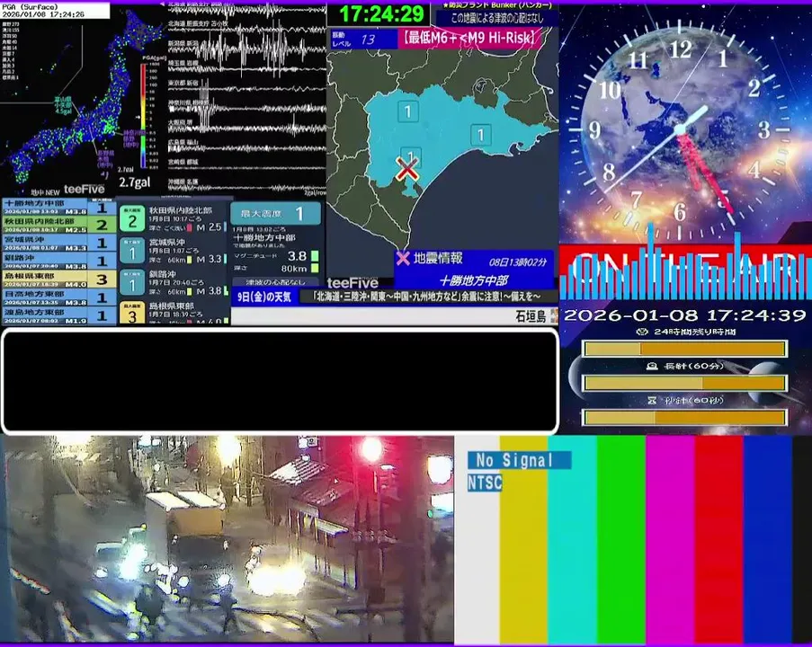Click the 長針(60分) progress bar
The height and width of the screenshot is (647, 812).
coord(684,383)
